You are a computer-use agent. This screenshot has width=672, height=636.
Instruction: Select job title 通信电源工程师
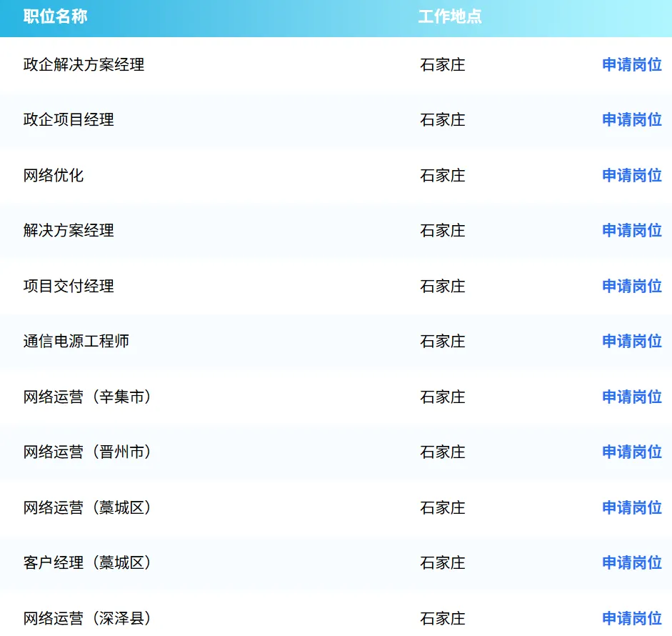pyautogui.click(x=76, y=342)
